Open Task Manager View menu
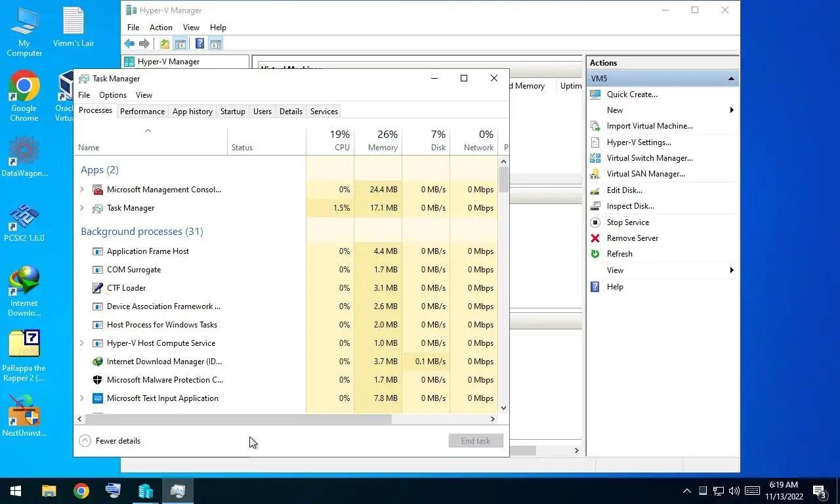Viewport: 840px width, 504px height. (x=144, y=95)
